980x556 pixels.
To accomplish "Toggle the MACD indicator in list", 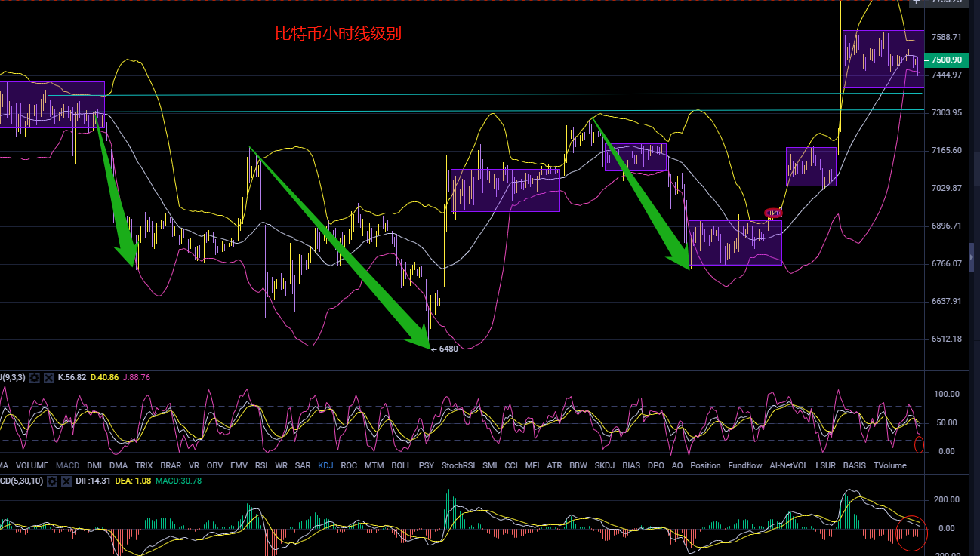I will click(67, 465).
